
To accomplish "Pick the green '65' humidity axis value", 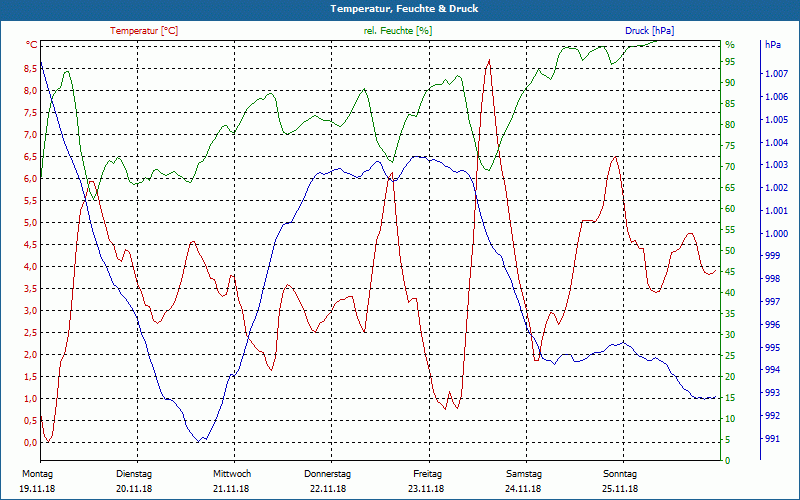I will tap(730, 188).
